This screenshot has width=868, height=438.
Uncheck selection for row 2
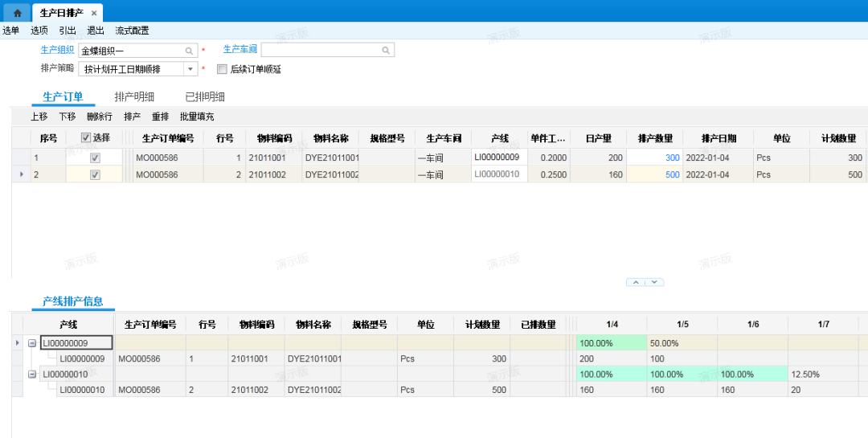(95, 175)
